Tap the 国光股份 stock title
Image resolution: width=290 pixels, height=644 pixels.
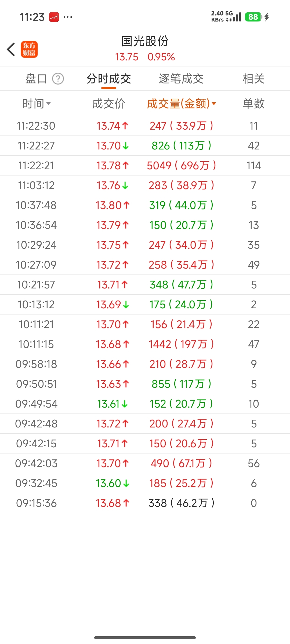145,42
